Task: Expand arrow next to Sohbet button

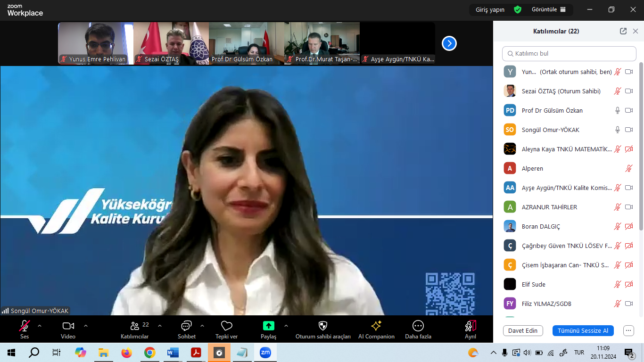Action: pyautogui.click(x=202, y=326)
